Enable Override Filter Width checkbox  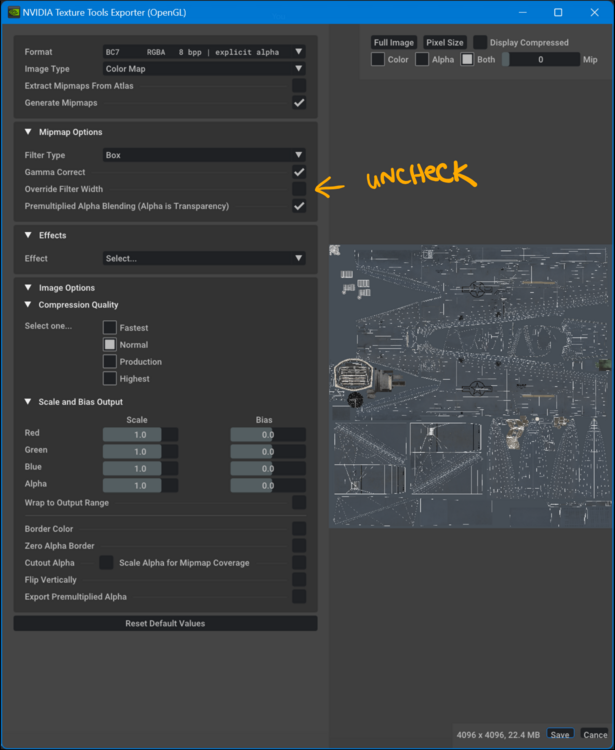tap(299, 189)
